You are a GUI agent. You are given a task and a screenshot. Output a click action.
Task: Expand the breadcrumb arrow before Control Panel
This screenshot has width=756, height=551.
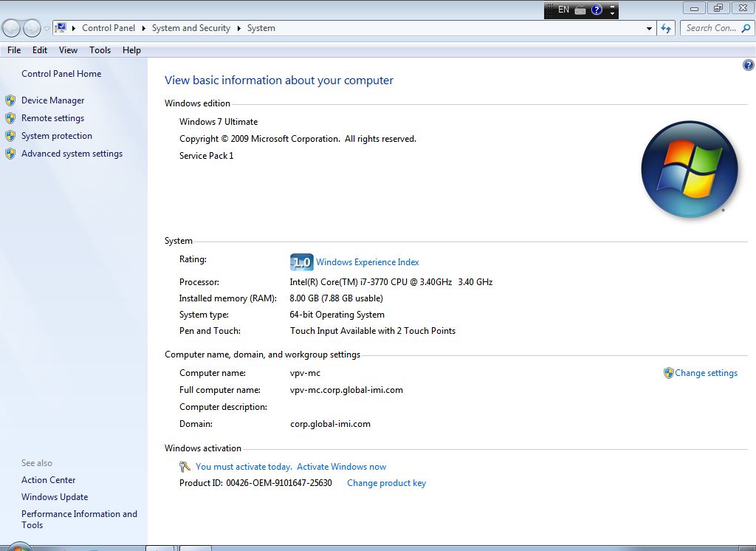pos(73,28)
